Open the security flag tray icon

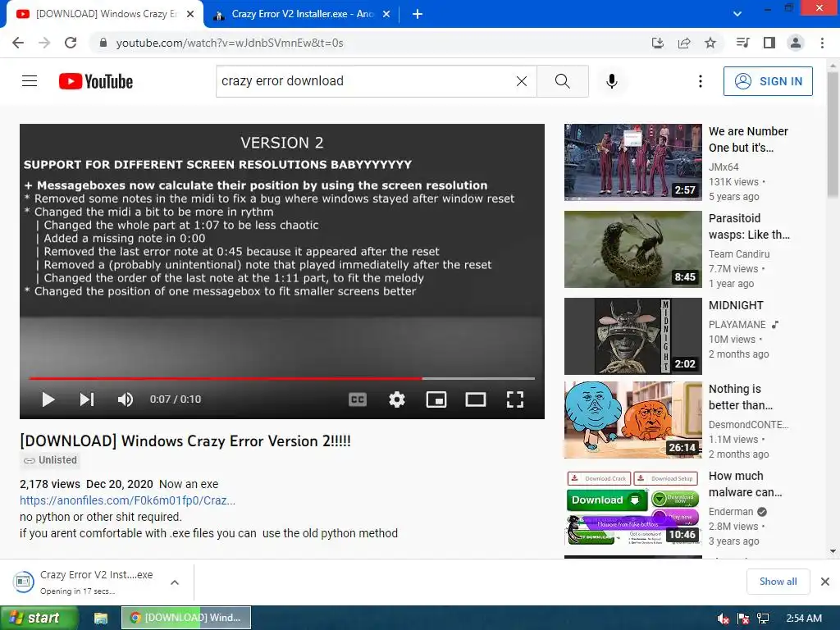click(743, 619)
